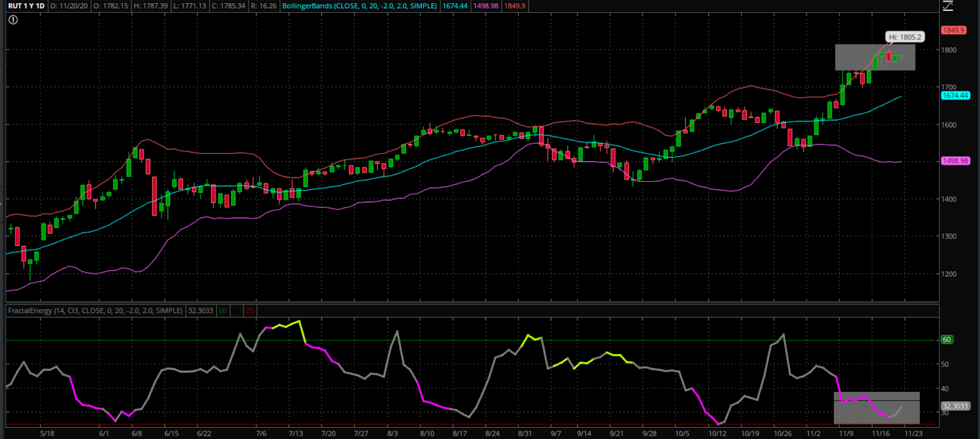Click the 1300 price axis label
Screen dimensions: 980x439
click(x=949, y=236)
